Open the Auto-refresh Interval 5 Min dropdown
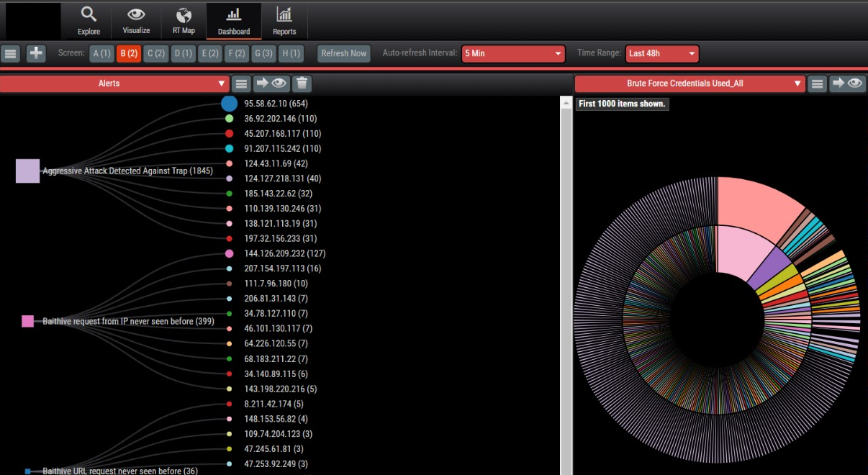Image resolution: width=868 pixels, height=475 pixels. pyautogui.click(x=513, y=53)
